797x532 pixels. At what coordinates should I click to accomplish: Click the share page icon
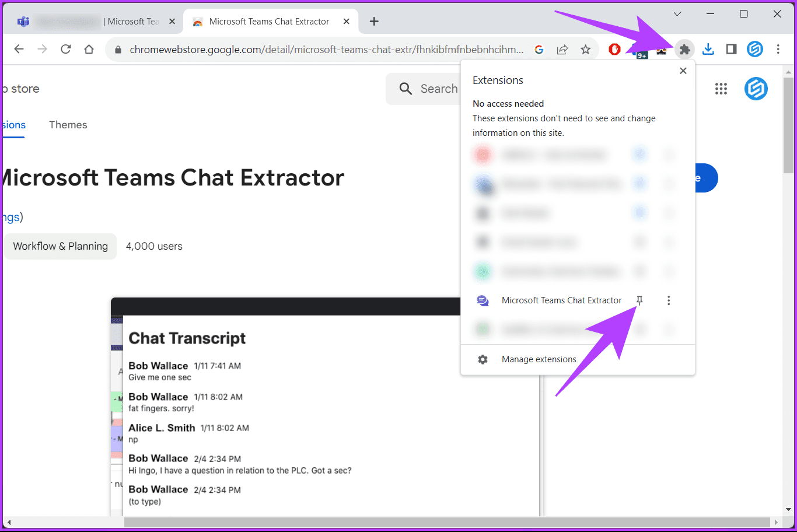[x=562, y=50]
